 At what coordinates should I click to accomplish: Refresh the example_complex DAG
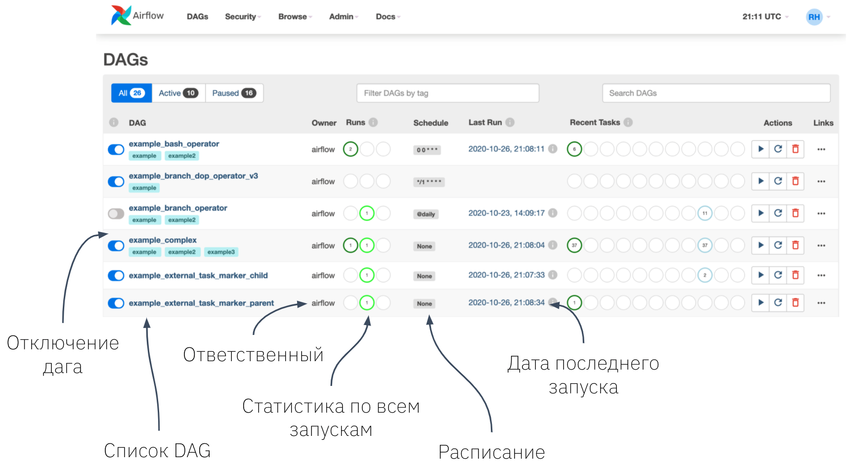778,245
